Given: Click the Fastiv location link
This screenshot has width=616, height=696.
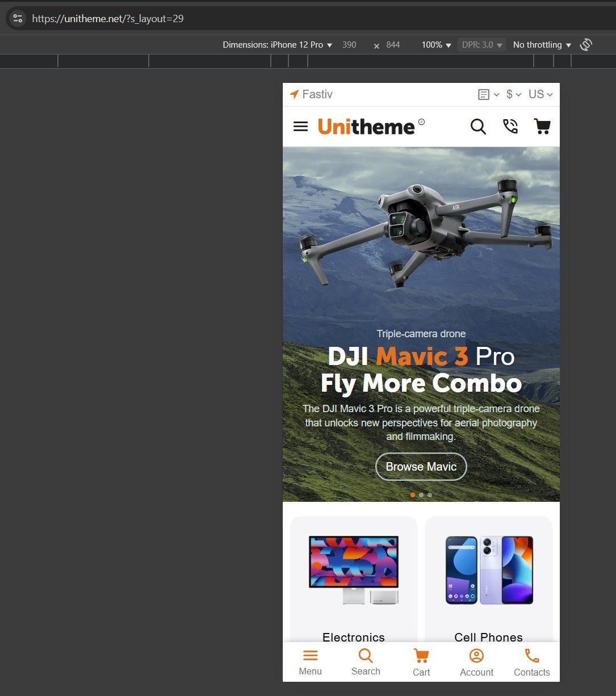Looking at the screenshot, I should [x=311, y=95].
